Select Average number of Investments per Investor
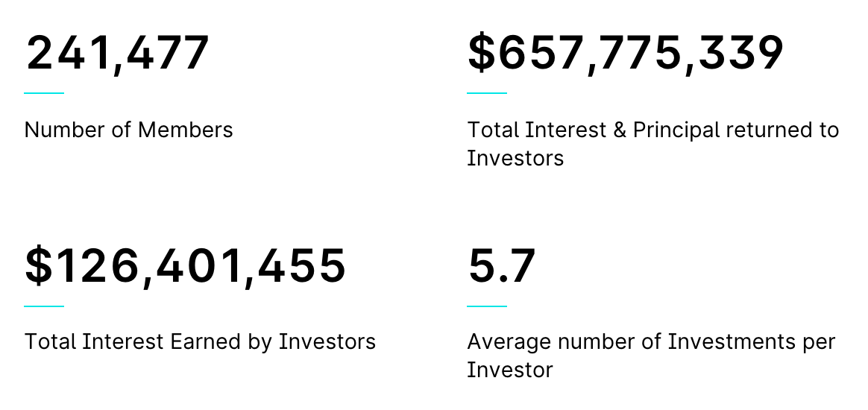The image size is (868, 410). (651, 356)
